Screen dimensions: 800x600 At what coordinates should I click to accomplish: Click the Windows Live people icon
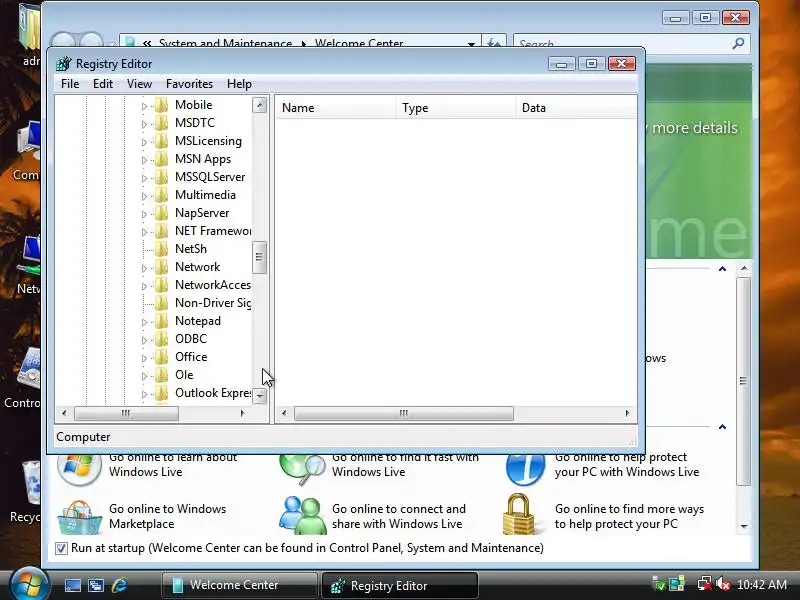click(303, 515)
